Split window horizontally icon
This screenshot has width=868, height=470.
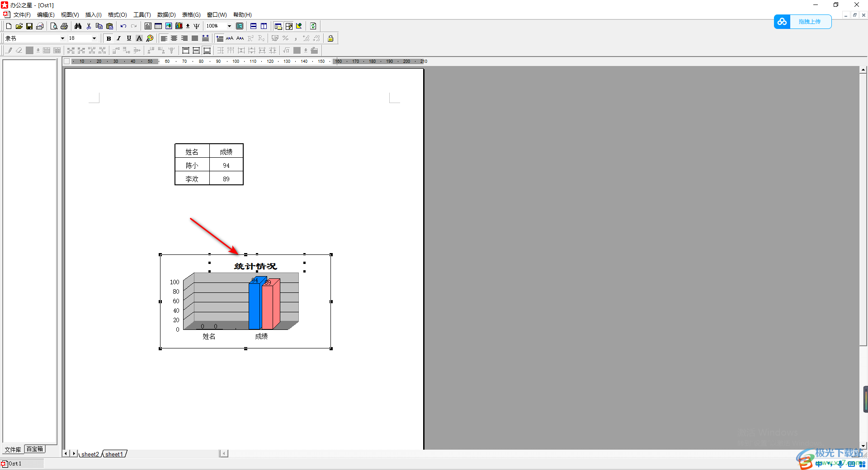(x=254, y=26)
